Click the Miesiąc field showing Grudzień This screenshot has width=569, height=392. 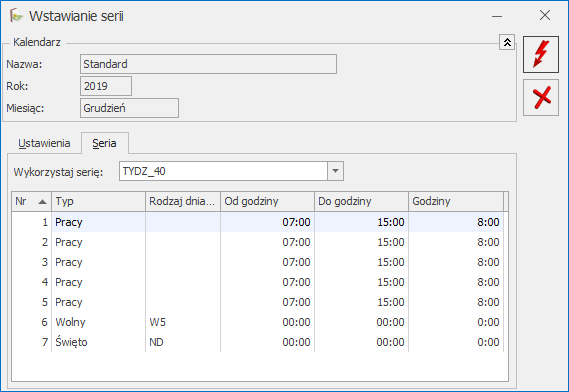129,108
